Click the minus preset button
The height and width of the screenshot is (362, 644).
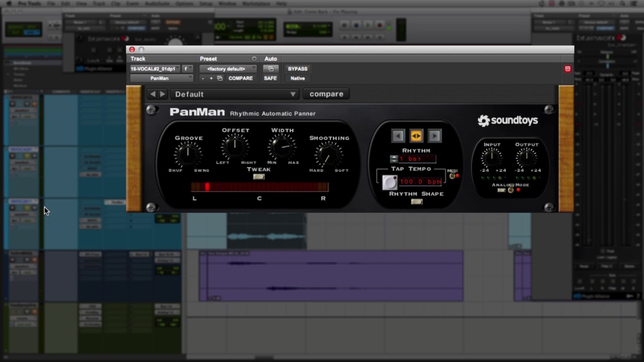[203, 78]
